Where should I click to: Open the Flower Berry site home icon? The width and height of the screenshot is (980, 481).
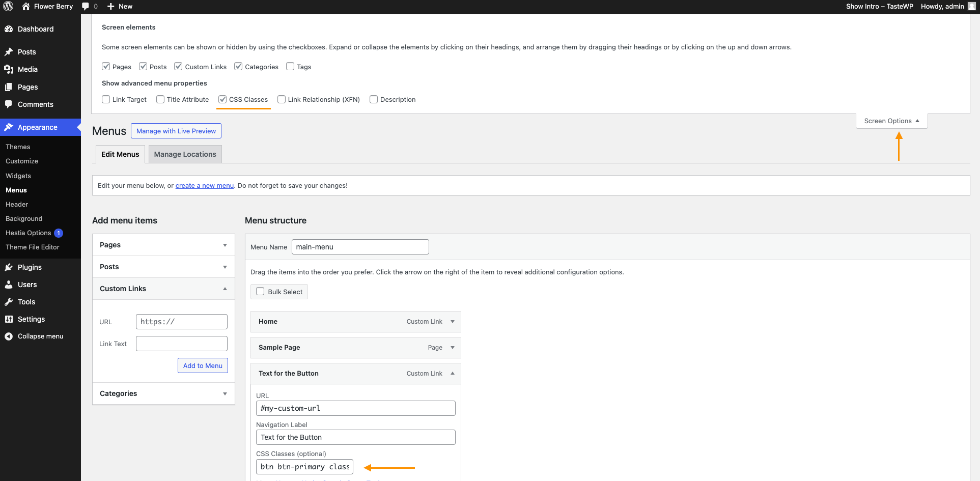[26, 7]
